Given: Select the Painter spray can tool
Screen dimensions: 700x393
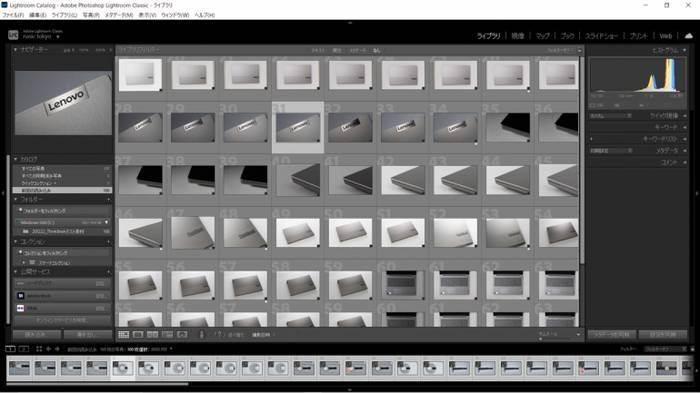Looking at the screenshot, I should [201, 334].
